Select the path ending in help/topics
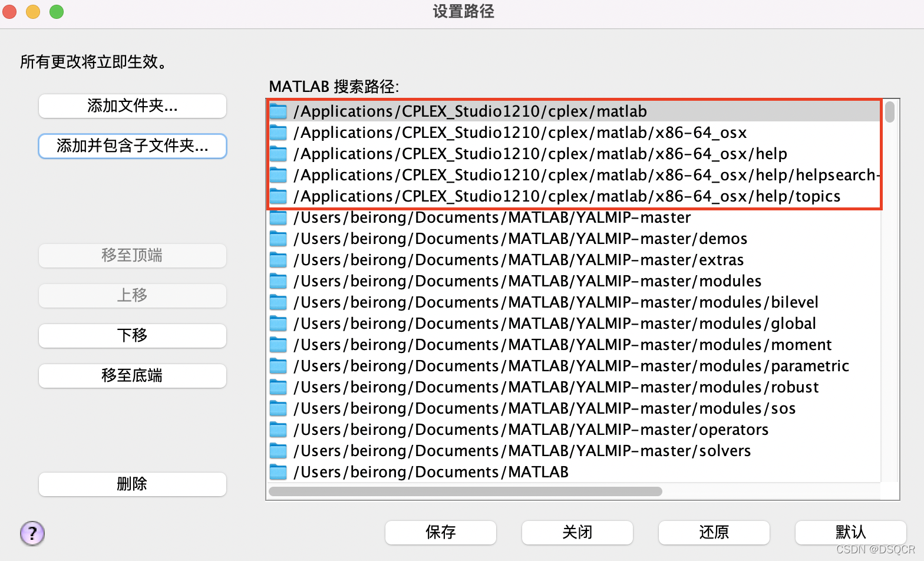Screen dimensions: 924x561 pos(575,196)
